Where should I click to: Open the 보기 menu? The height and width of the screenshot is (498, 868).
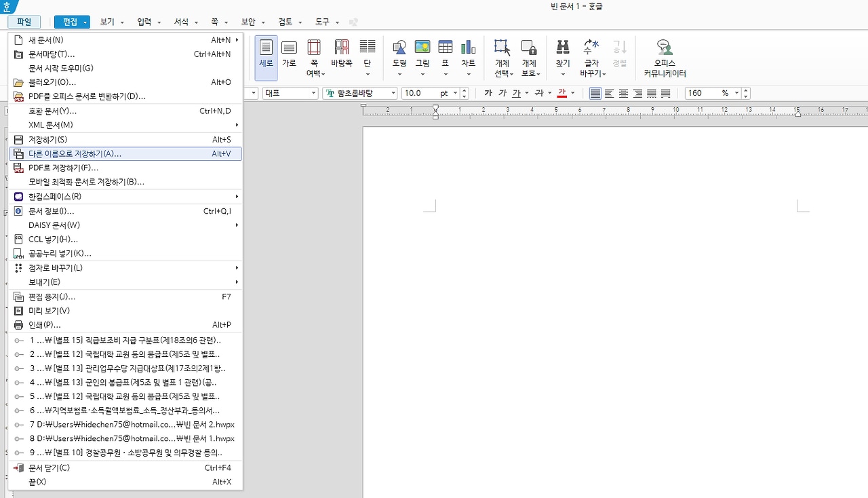[x=107, y=21]
